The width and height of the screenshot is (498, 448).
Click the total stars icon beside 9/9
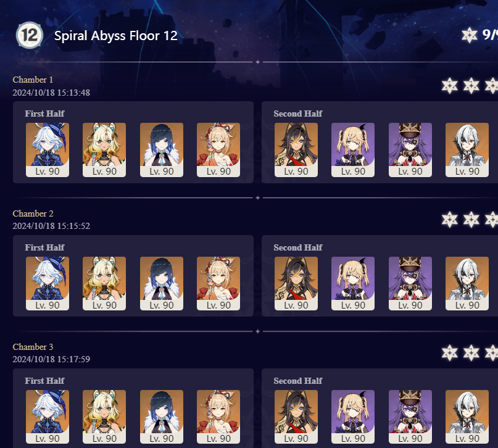click(x=470, y=35)
